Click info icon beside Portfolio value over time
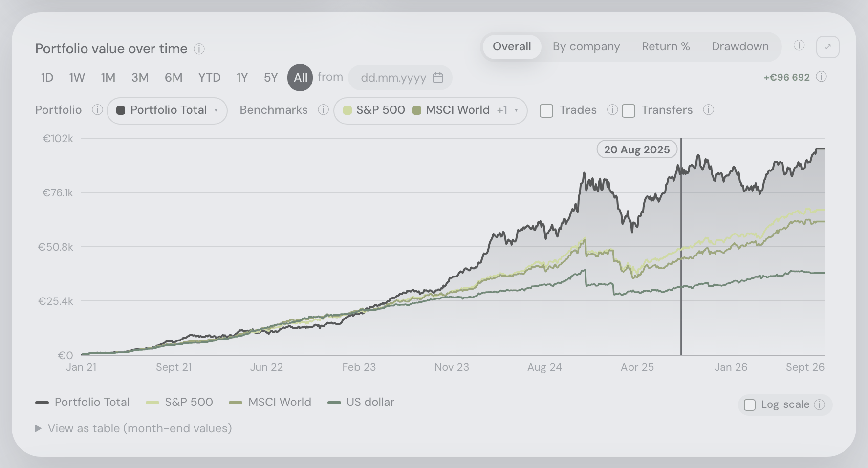Image resolution: width=868 pixels, height=468 pixels. point(199,49)
